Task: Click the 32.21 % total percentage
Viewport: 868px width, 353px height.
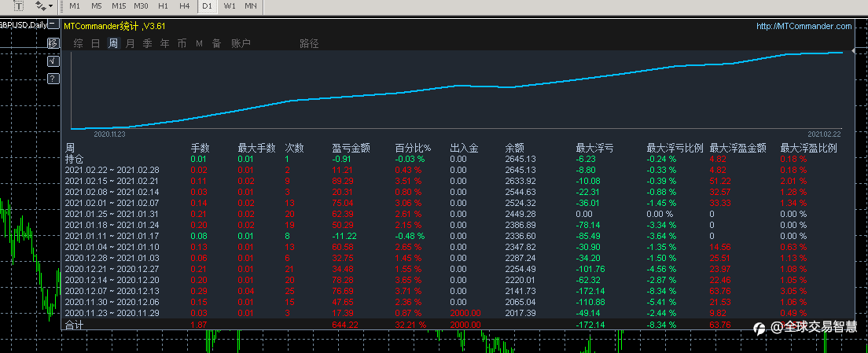Action: pyautogui.click(x=410, y=325)
